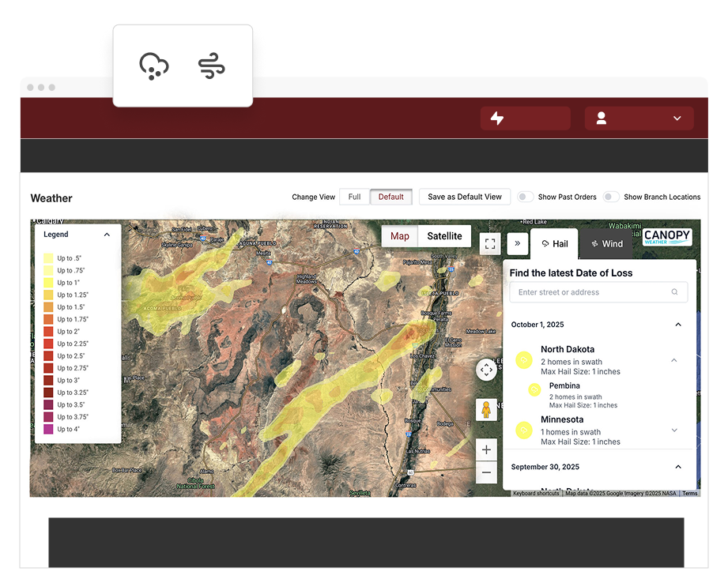This screenshot has height=575, width=728.
Task: Toggle fullscreen map view icon
Action: [490, 244]
